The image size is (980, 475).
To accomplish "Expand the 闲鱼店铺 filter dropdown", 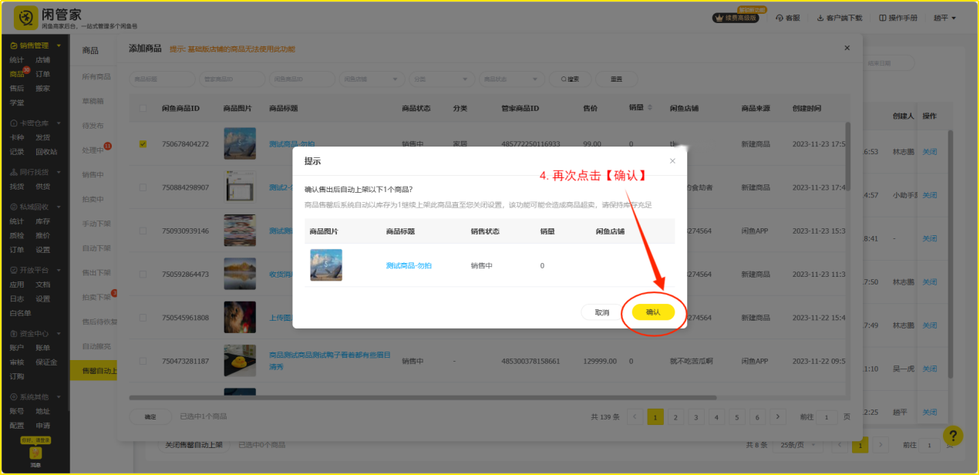I will click(372, 79).
